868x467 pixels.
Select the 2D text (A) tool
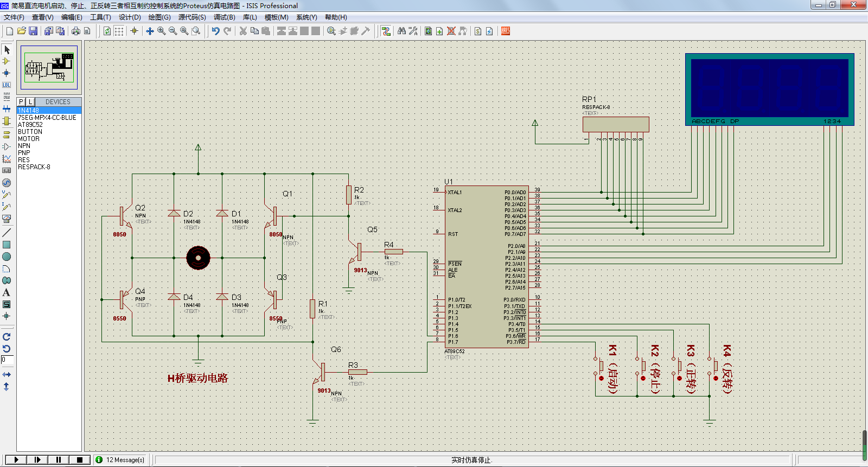(7, 292)
